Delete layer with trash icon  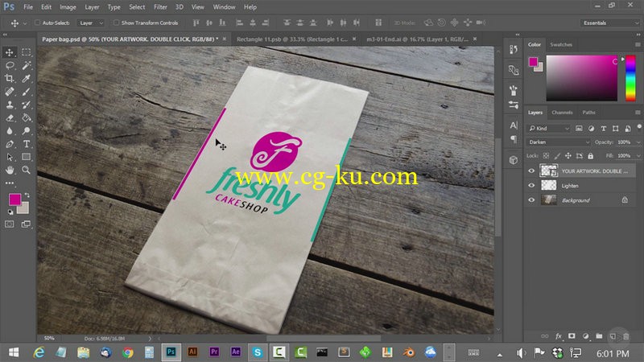[626, 336]
